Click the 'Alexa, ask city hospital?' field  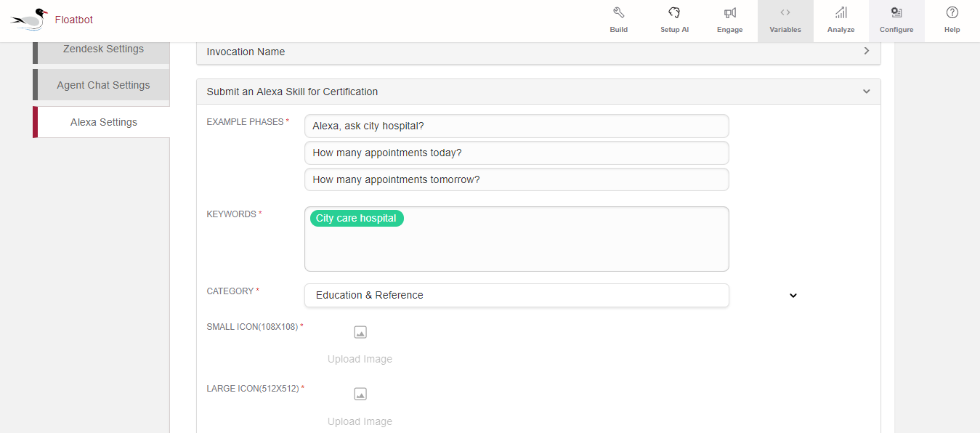point(516,126)
